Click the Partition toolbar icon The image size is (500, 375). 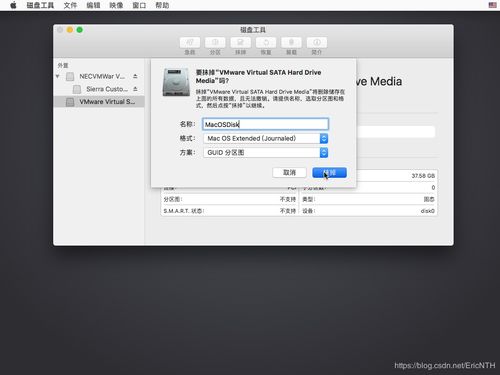coord(215,43)
